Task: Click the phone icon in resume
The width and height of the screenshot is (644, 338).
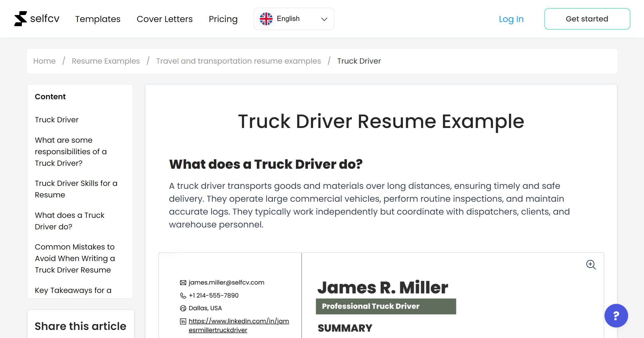Action: pyautogui.click(x=183, y=295)
